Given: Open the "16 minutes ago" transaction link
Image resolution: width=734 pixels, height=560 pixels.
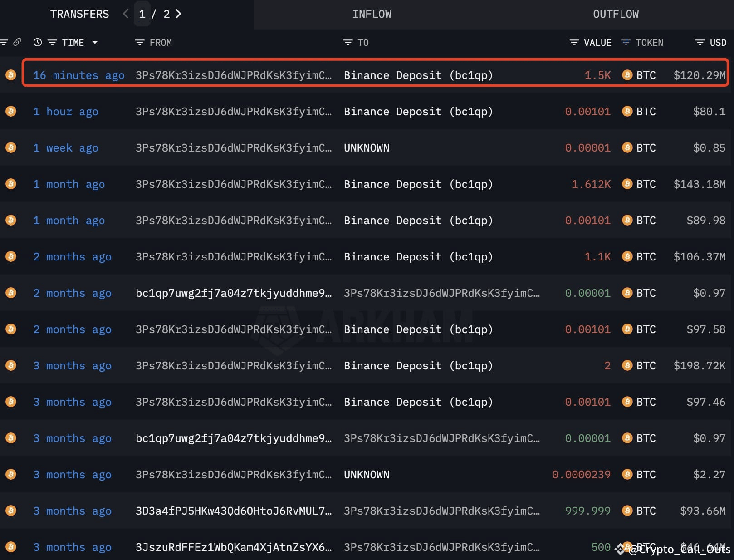Looking at the screenshot, I should point(78,75).
